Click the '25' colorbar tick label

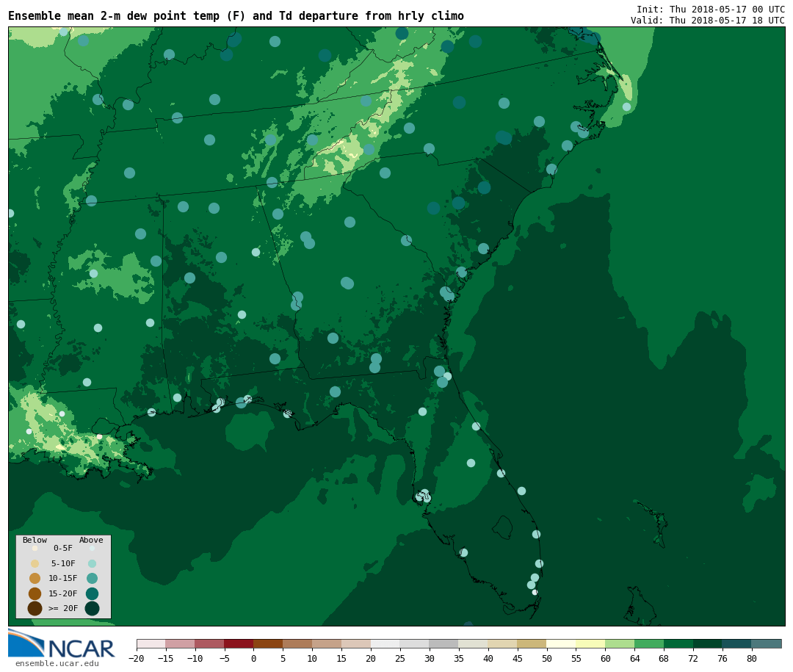tap(400, 658)
